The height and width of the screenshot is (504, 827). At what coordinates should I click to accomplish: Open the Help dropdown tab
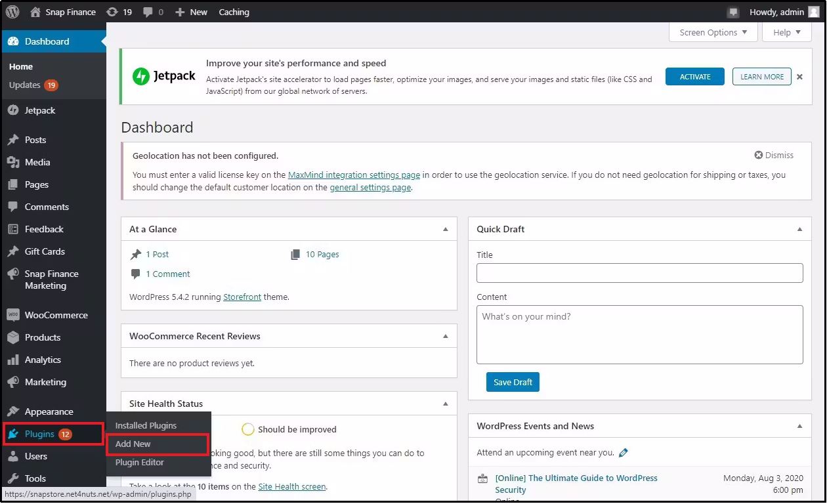point(786,32)
